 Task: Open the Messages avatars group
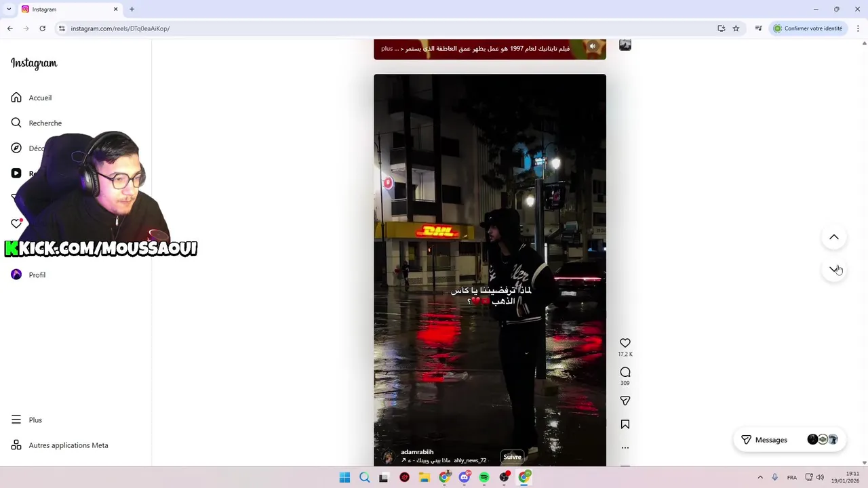[x=823, y=440]
